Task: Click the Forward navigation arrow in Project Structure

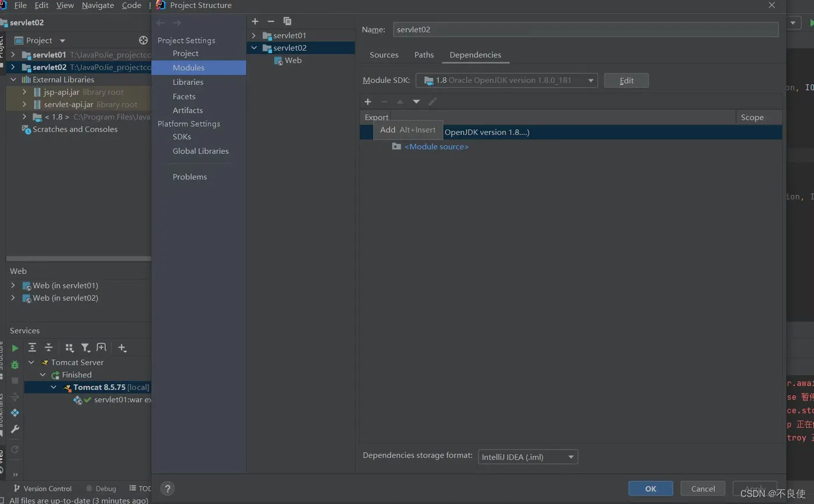Action: pyautogui.click(x=177, y=23)
